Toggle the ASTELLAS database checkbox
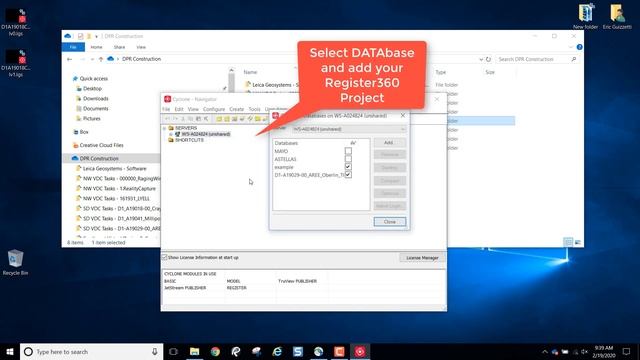 (x=348, y=159)
